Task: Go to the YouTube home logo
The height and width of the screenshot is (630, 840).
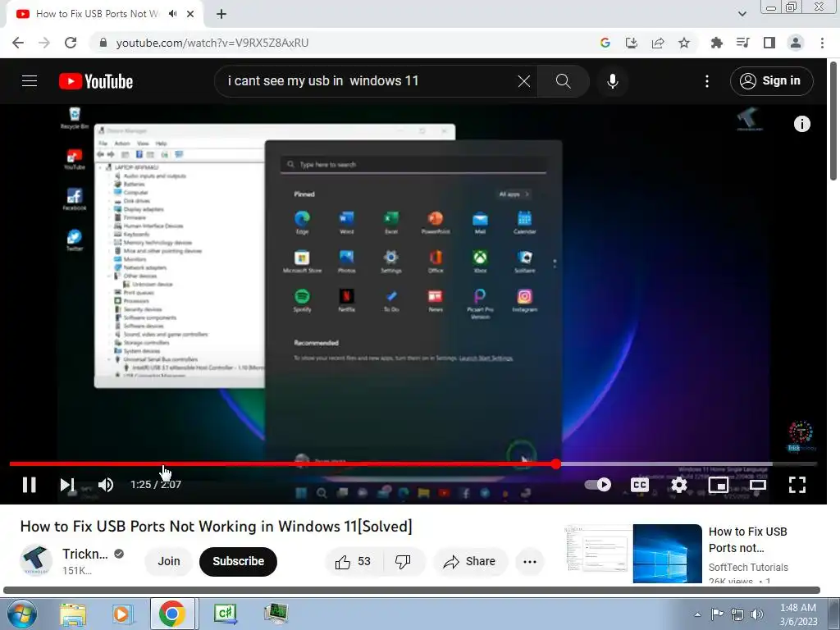Action: click(96, 81)
